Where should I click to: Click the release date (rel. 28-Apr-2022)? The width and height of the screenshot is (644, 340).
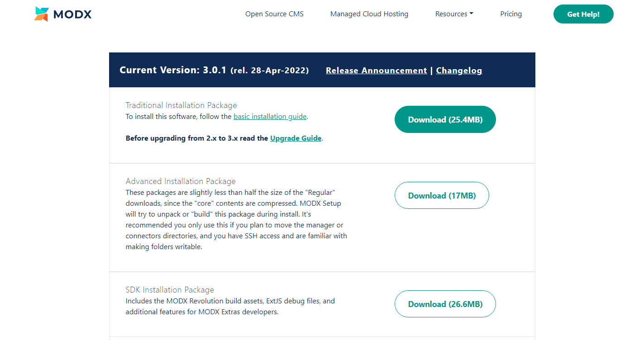click(270, 71)
